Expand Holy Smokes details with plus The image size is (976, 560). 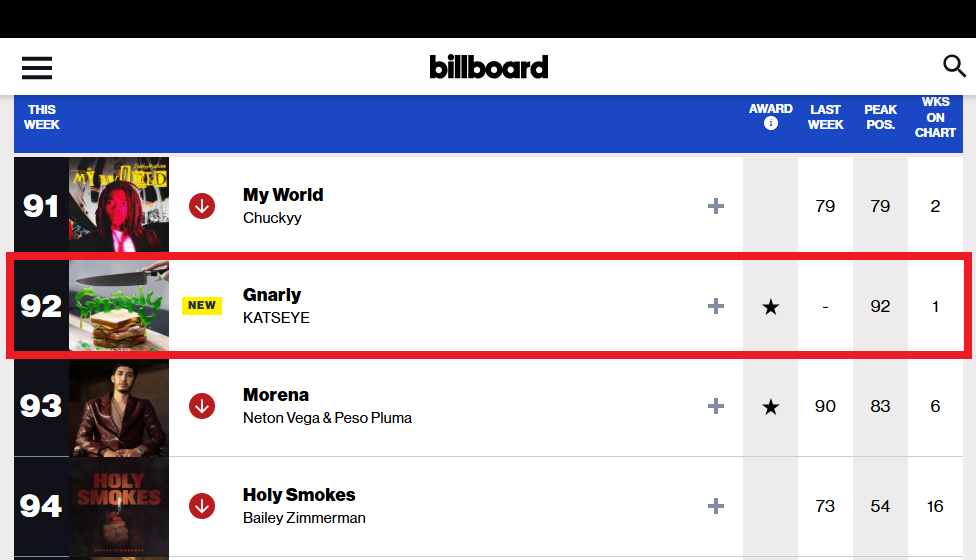tap(716, 506)
